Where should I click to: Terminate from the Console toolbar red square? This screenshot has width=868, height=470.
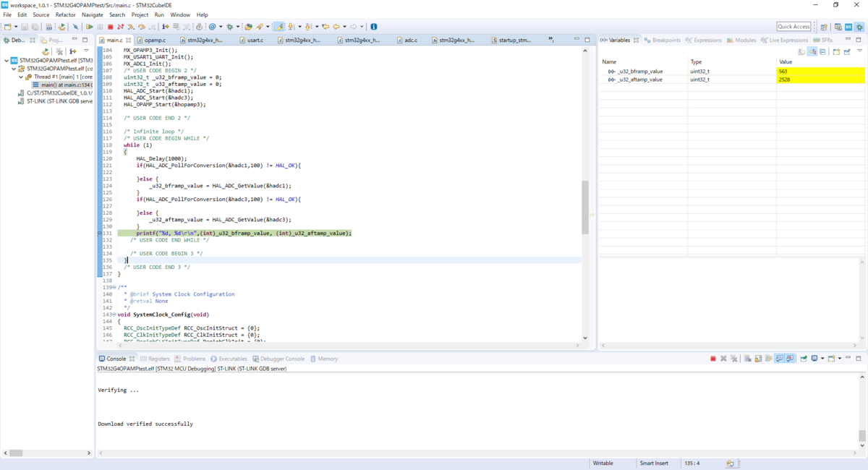pos(713,359)
